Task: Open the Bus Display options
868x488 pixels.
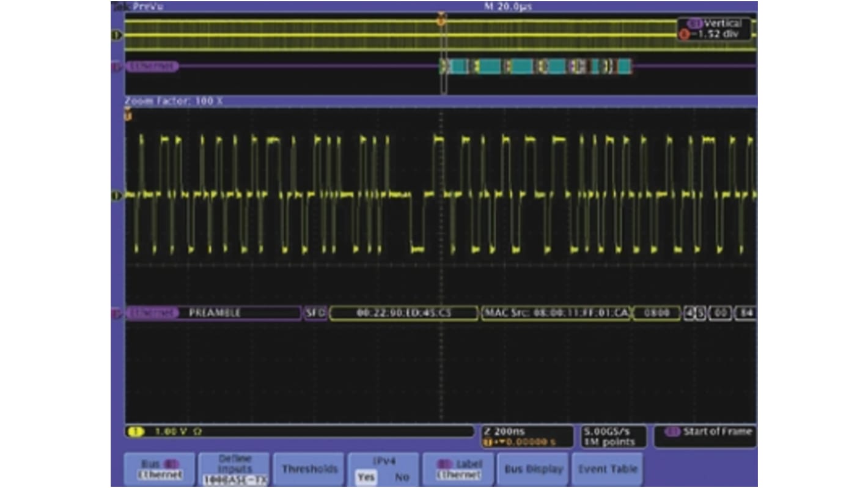Action: (x=532, y=468)
